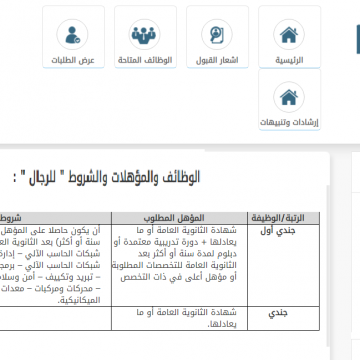Click the people group icon for الوظائف المتاحة
This screenshot has height=360, width=360.
[144, 35]
